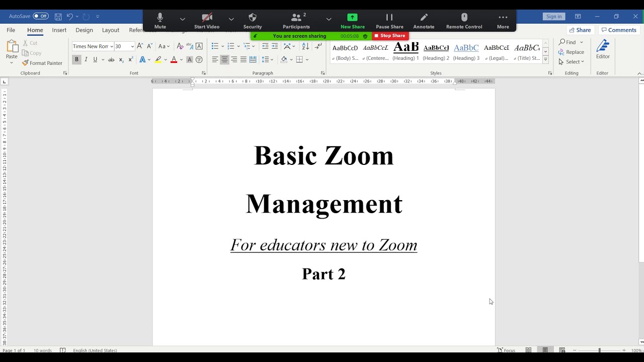Switch to the Insert tab
This screenshot has width=644, height=362.
pyautogui.click(x=59, y=30)
